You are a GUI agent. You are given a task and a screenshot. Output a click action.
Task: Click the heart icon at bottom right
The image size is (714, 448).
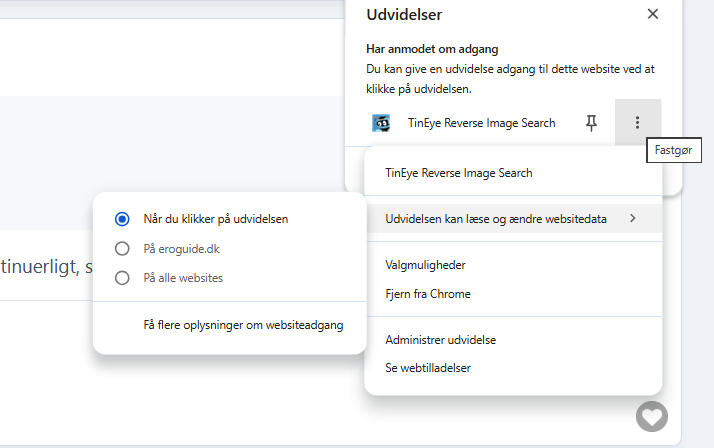click(652, 416)
